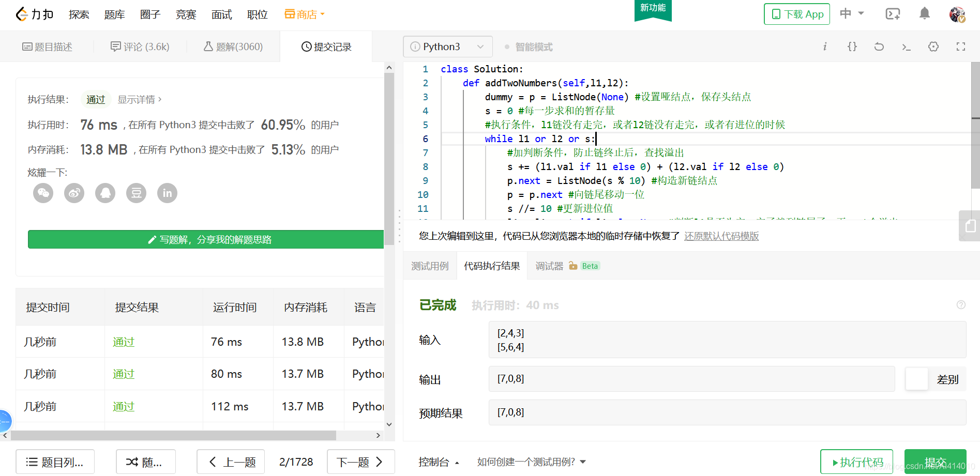Click the left panel scroll-up arrow
Image resolution: width=980 pixels, height=476 pixels.
389,68
